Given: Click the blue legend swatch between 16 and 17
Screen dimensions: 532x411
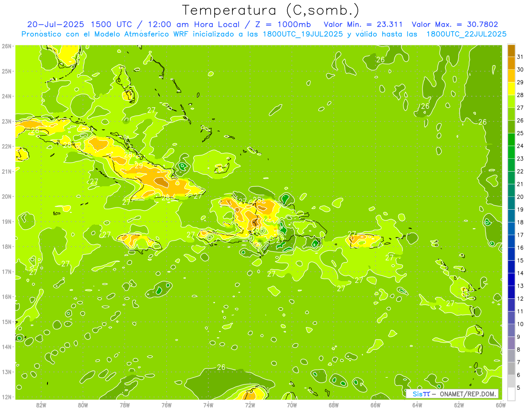Looking at the screenshot, I should [511, 241].
